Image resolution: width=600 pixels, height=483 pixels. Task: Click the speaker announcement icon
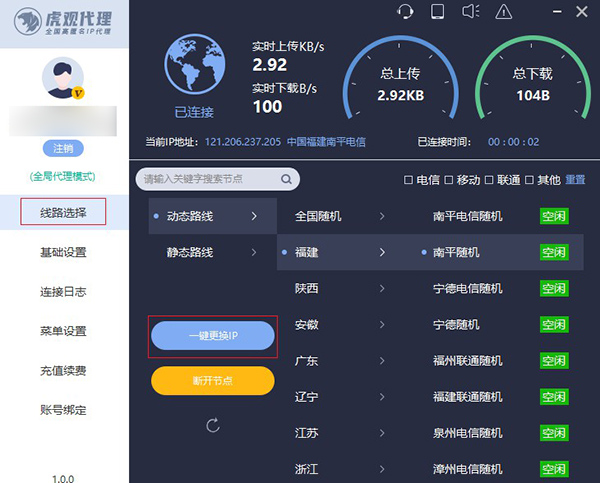pos(471,12)
